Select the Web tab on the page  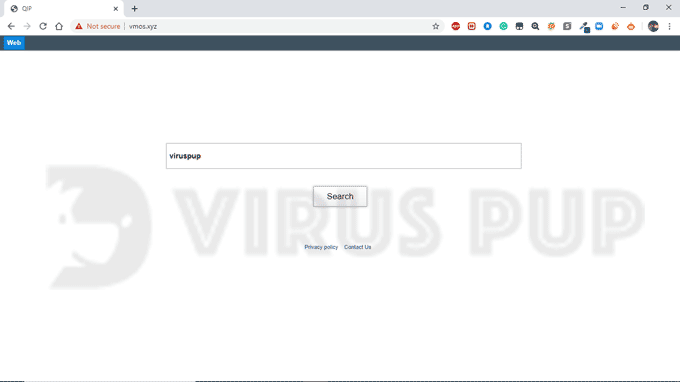click(14, 42)
